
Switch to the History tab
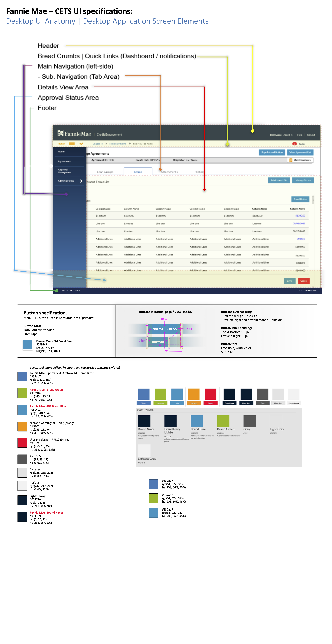[x=199, y=172]
